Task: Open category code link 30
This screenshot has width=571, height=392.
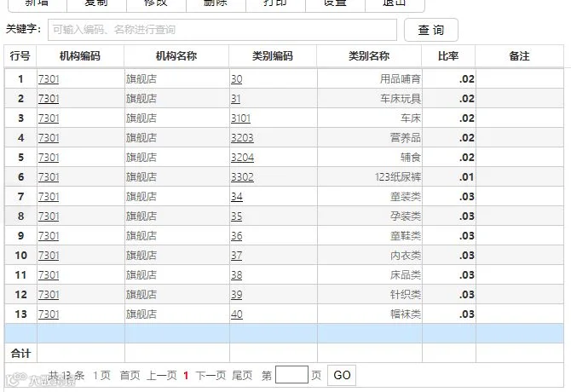Action: (237, 79)
